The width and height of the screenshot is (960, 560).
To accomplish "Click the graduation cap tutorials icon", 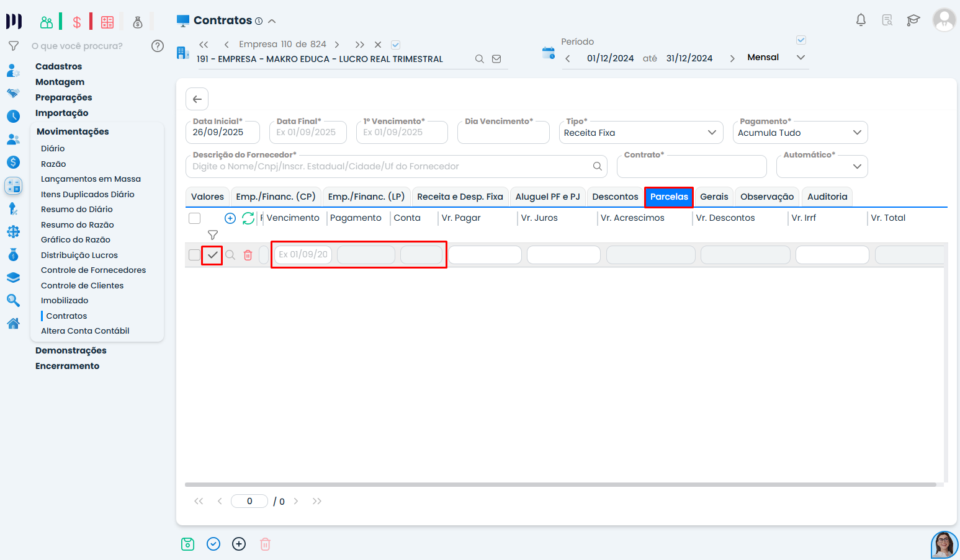I will pos(913,20).
